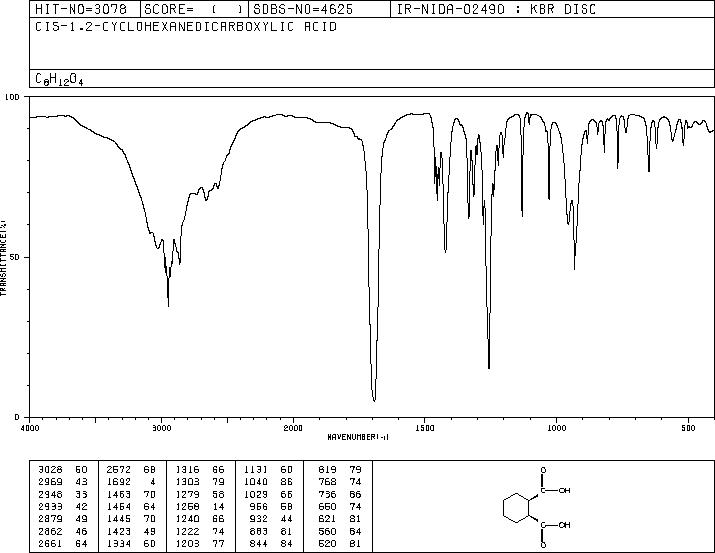
Task: Click the CIS-1,2-CYCLOHEXANEDICARBOXYLIC ACID compound name
Action: 186,27
